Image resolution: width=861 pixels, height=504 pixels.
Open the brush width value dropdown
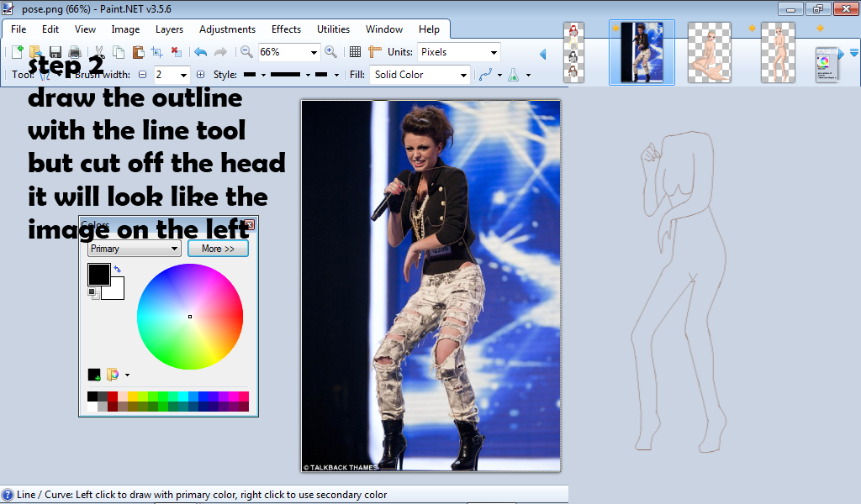coord(183,75)
